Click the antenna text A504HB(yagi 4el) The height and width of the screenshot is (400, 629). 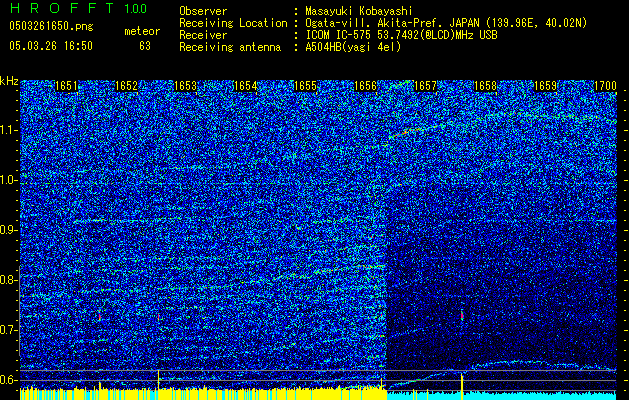pyautogui.click(x=353, y=47)
